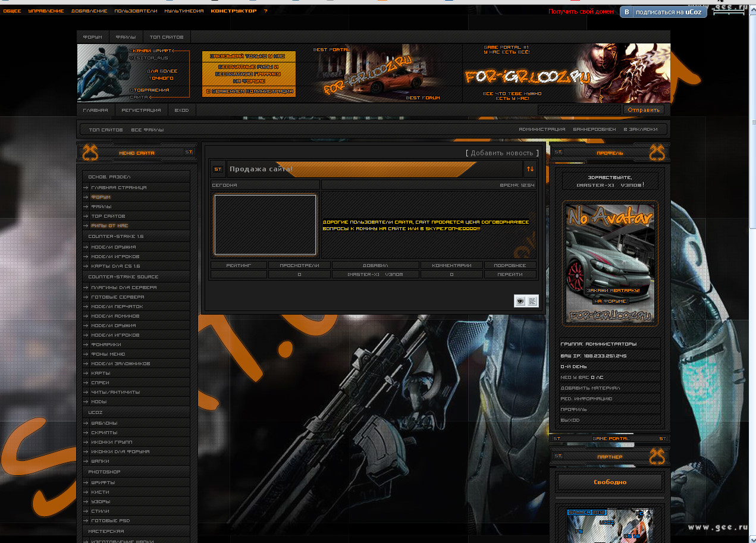Click the news image thumbnail frame
756x543 pixels.
(265, 225)
